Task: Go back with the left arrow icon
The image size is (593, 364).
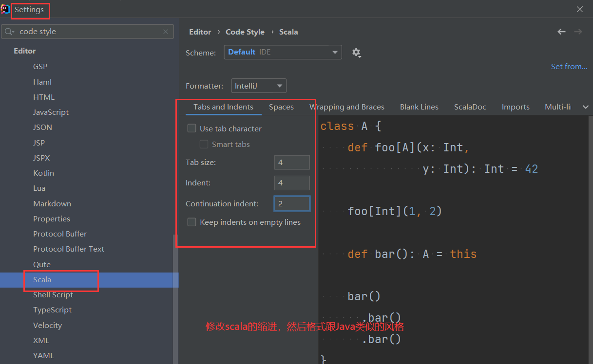Action: [x=561, y=32]
